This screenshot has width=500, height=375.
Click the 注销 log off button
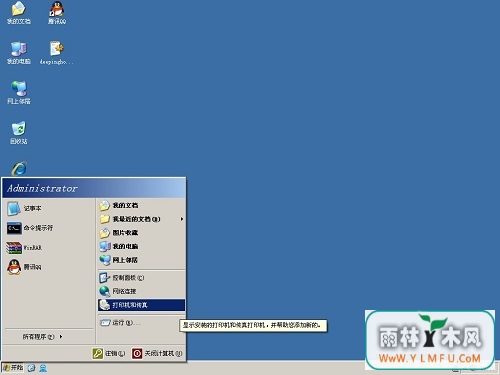pos(109,353)
